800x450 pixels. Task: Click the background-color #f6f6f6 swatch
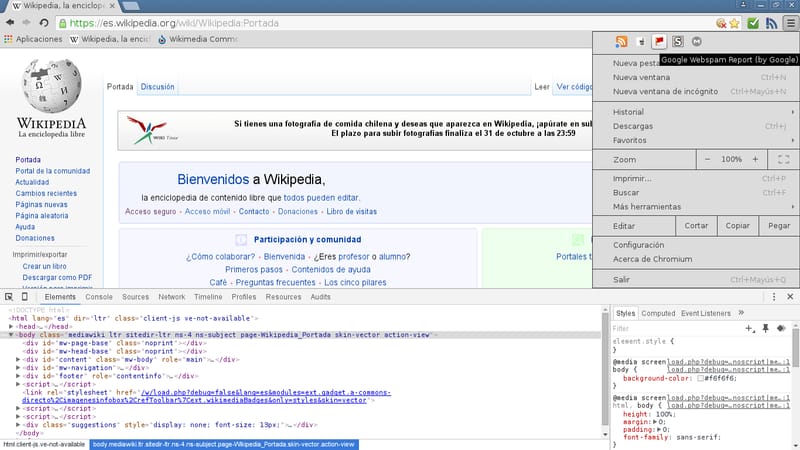(x=700, y=379)
